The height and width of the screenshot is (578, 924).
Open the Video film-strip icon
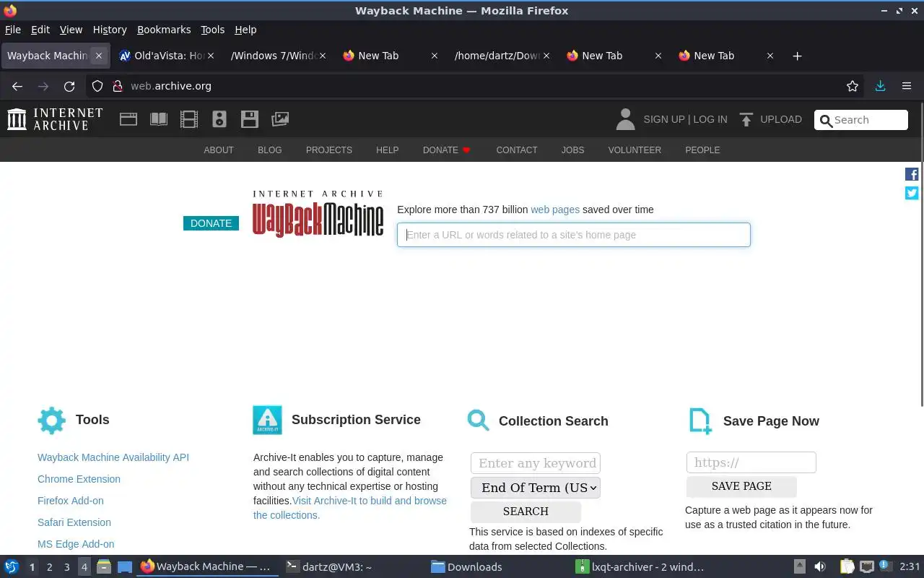point(189,119)
